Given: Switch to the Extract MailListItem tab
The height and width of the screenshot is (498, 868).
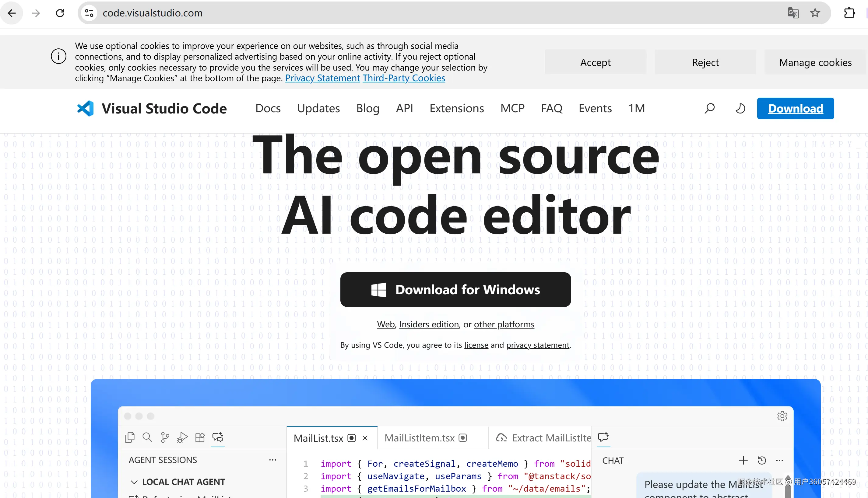Looking at the screenshot, I should [x=540, y=438].
